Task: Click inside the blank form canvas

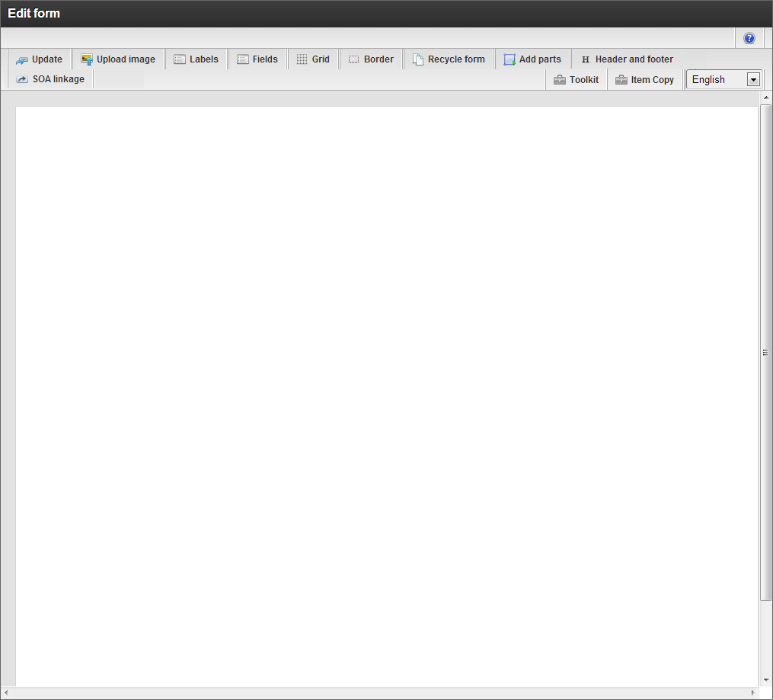Action: point(387,396)
